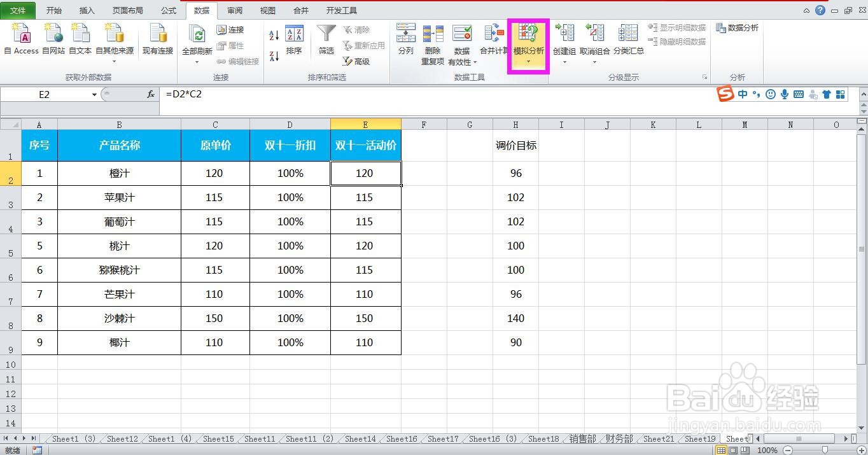Open the 审阅 ribbon tab
The image size is (868, 455).
234,10
